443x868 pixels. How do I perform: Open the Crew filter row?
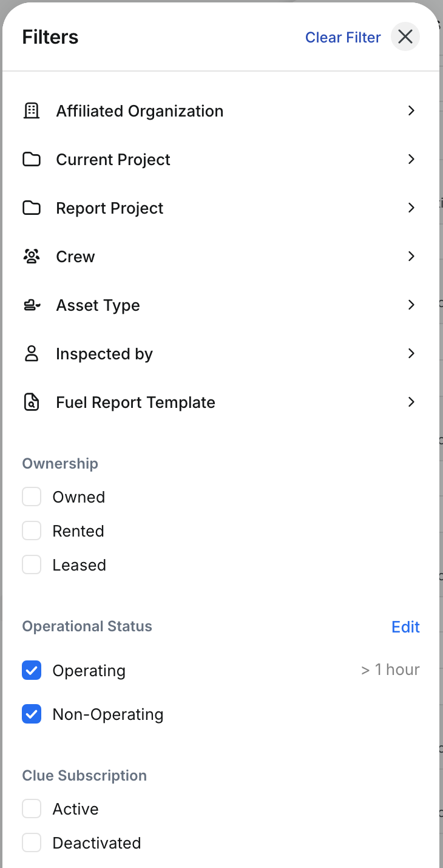tap(221, 257)
